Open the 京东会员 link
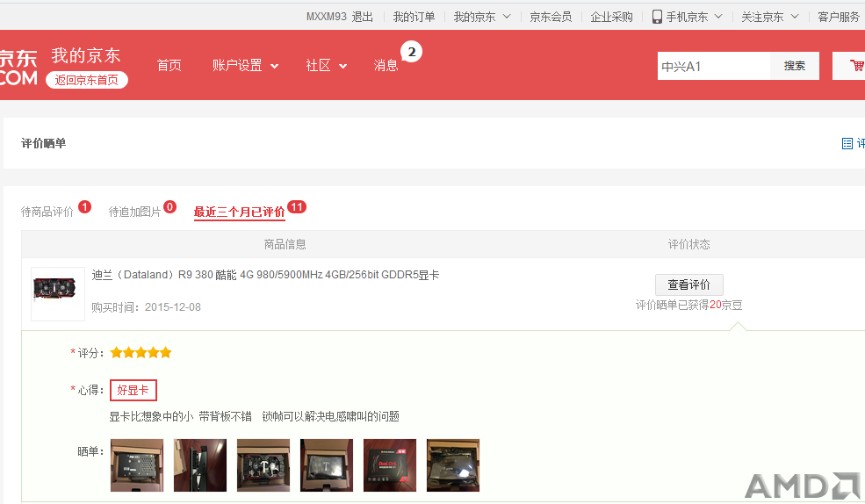The image size is (865, 504). 551,17
